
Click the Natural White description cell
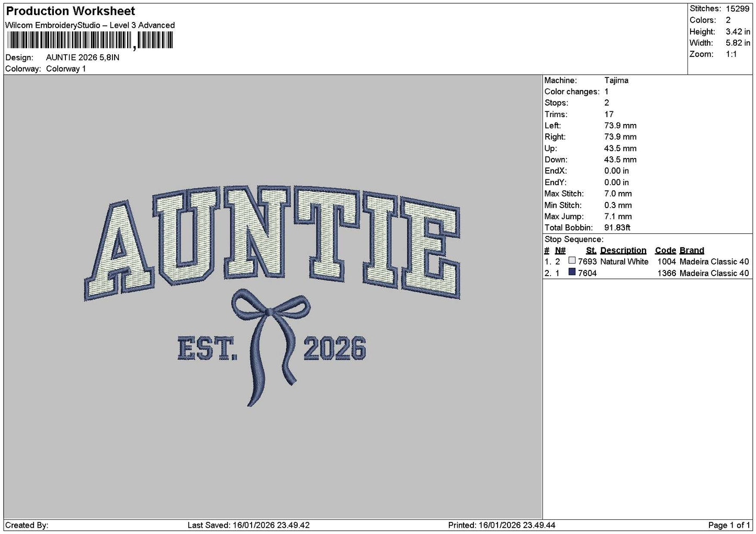[624, 262]
